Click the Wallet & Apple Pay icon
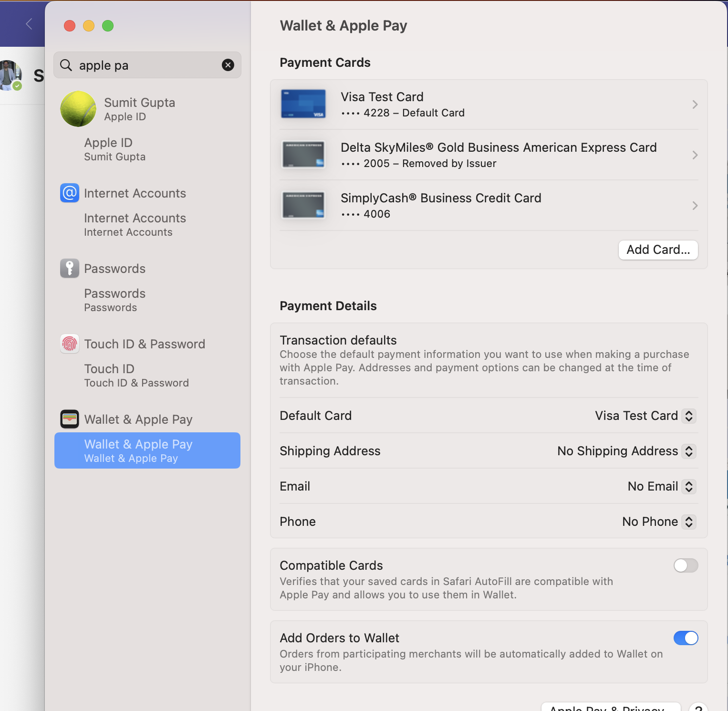 (x=70, y=419)
